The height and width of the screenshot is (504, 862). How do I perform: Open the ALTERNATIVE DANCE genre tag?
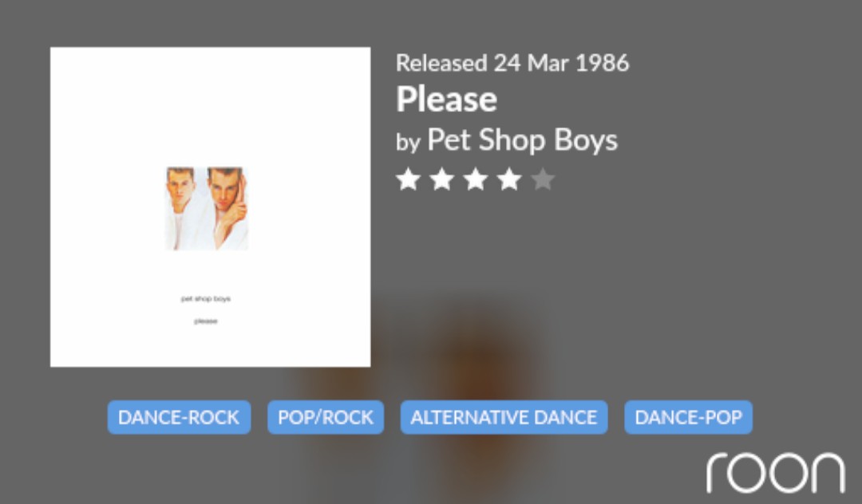click(x=504, y=417)
